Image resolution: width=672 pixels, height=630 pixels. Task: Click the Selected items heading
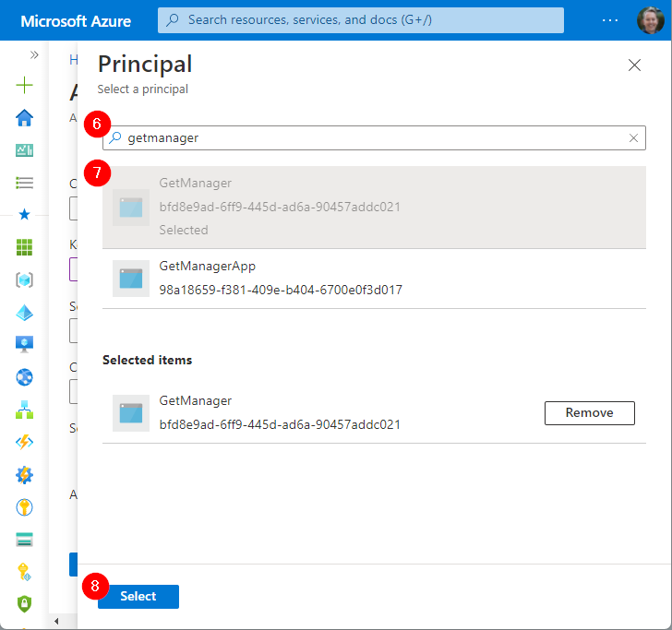coord(147,360)
